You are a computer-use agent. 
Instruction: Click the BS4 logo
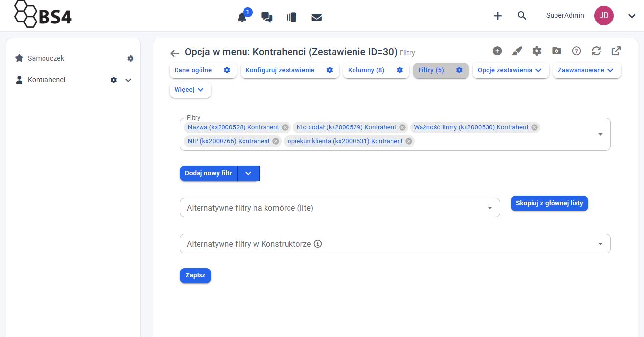point(43,15)
